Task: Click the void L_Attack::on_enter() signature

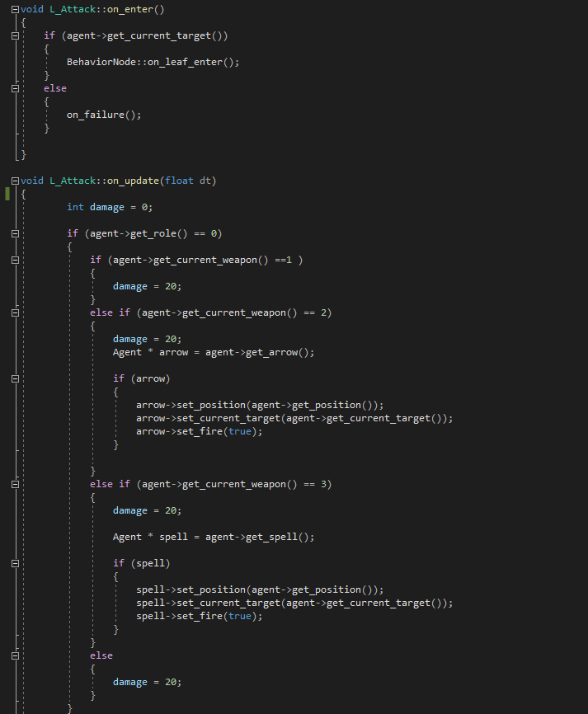Action: coord(92,9)
